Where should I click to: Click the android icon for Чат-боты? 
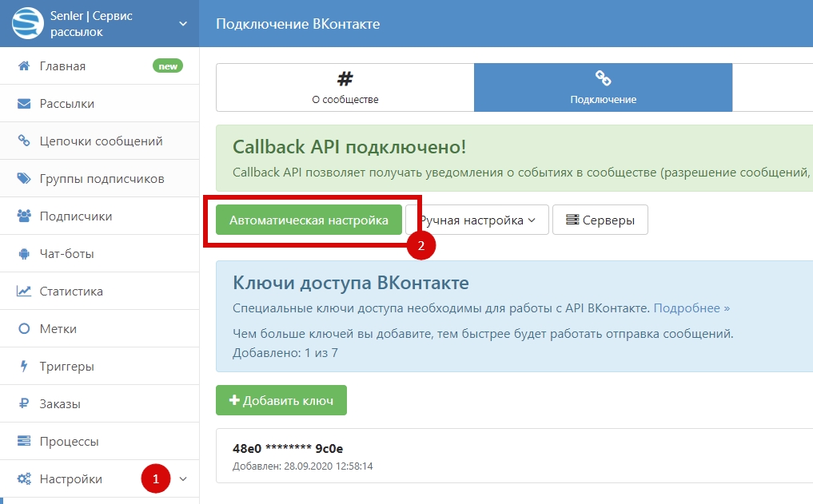(x=24, y=254)
